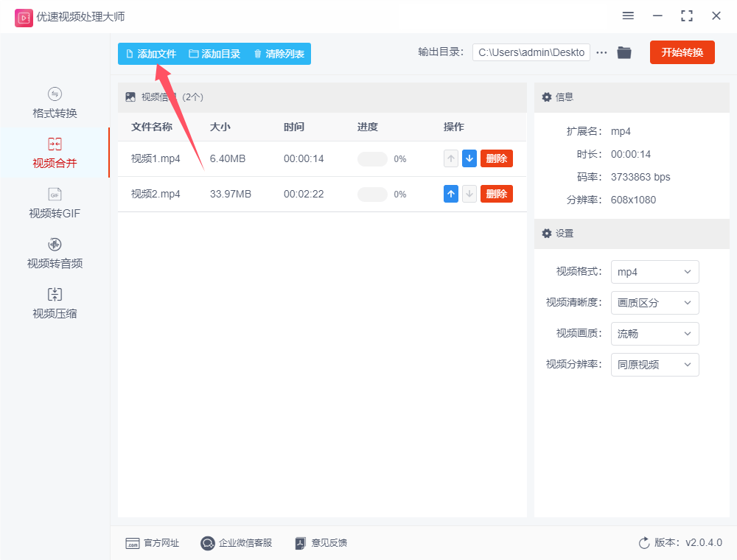Screen dimensions: 737x560
Task: Go to 视频压缩 sidebar tab
Action: tap(55, 303)
